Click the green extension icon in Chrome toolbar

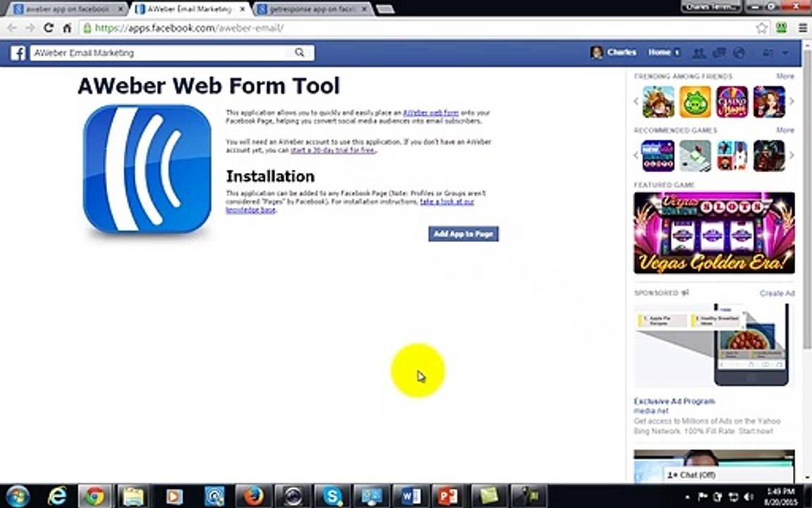point(782,28)
